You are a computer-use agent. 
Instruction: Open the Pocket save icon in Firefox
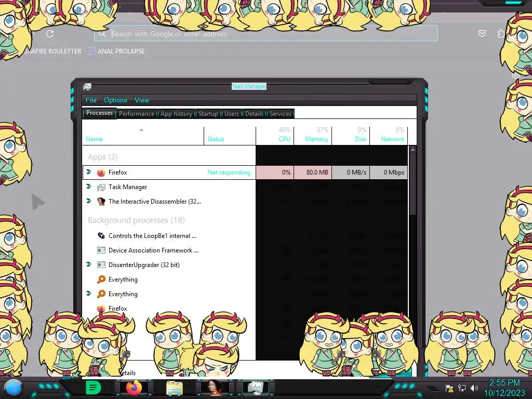pyautogui.click(x=482, y=33)
